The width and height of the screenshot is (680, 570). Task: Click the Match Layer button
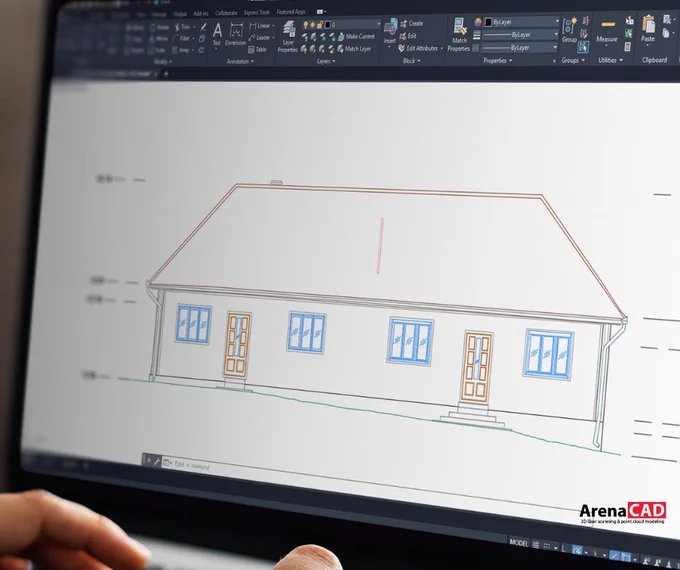[354, 49]
